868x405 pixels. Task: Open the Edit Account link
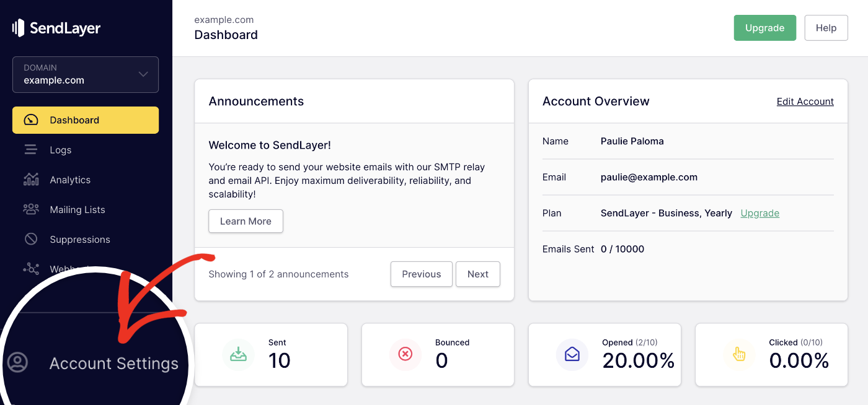tap(805, 101)
